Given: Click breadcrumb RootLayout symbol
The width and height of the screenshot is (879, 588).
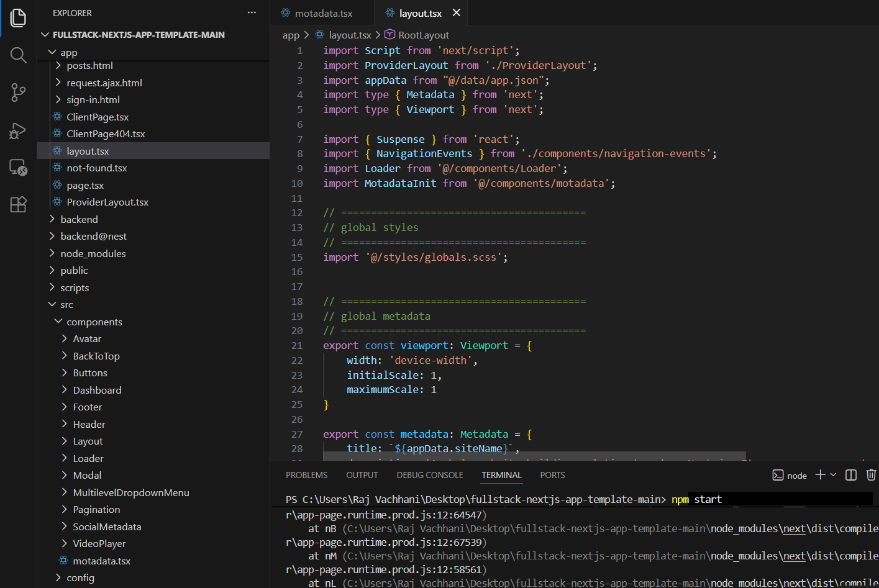Looking at the screenshot, I should (x=424, y=35).
